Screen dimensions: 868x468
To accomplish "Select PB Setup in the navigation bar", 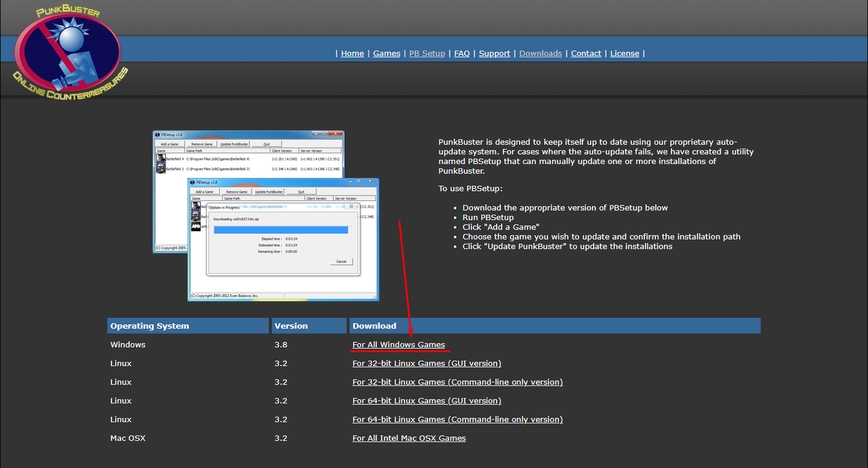I will (x=427, y=54).
